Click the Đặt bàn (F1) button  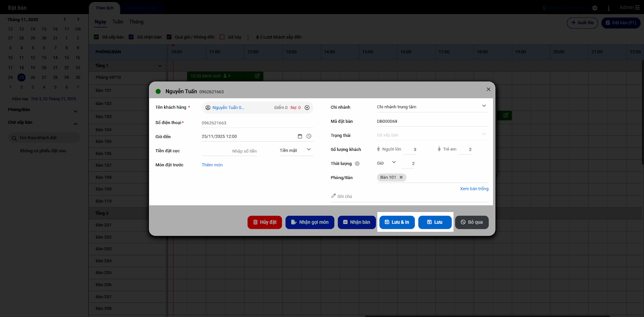(x=621, y=23)
